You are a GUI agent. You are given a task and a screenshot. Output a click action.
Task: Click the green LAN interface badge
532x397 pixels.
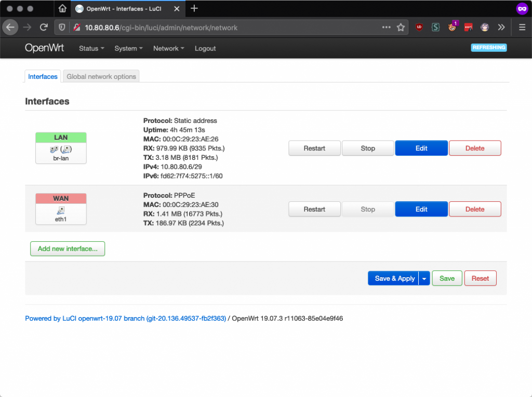click(x=61, y=138)
